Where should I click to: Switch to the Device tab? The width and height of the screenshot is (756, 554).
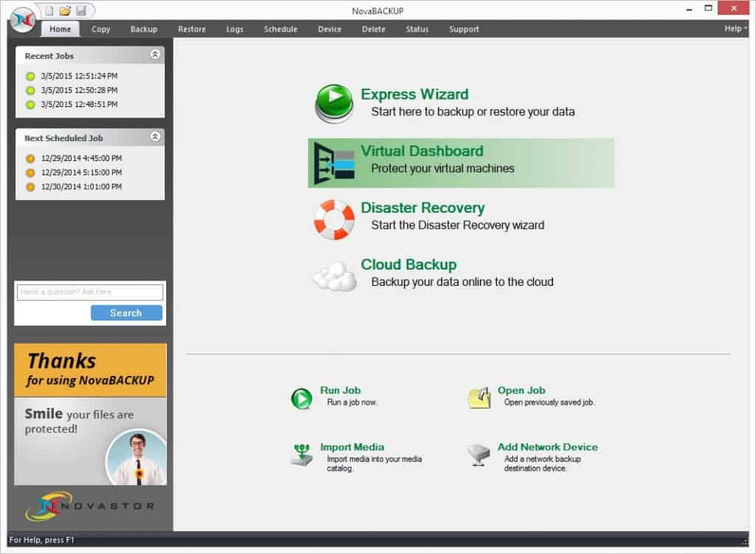pyautogui.click(x=330, y=29)
